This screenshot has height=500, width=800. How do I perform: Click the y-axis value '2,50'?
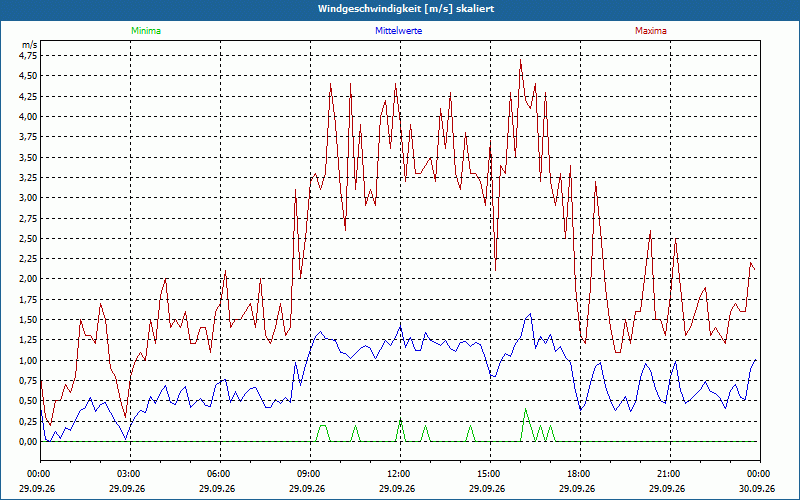29,239
